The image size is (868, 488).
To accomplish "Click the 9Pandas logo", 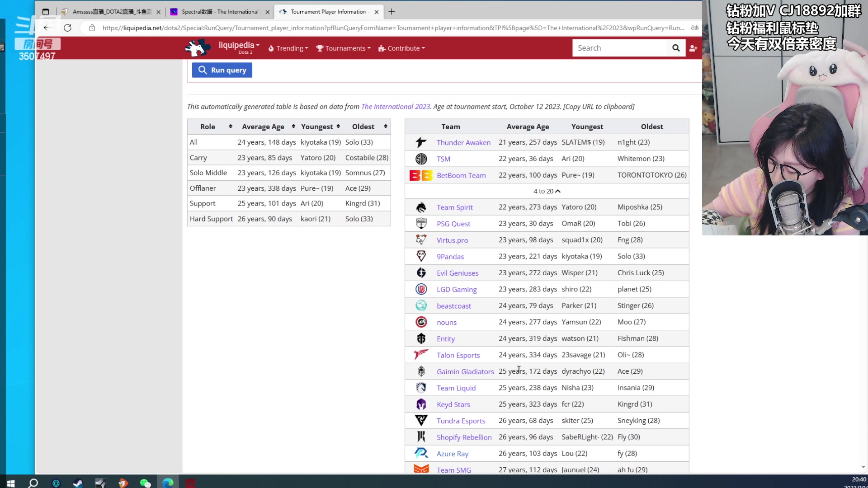I will pos(421,256).
